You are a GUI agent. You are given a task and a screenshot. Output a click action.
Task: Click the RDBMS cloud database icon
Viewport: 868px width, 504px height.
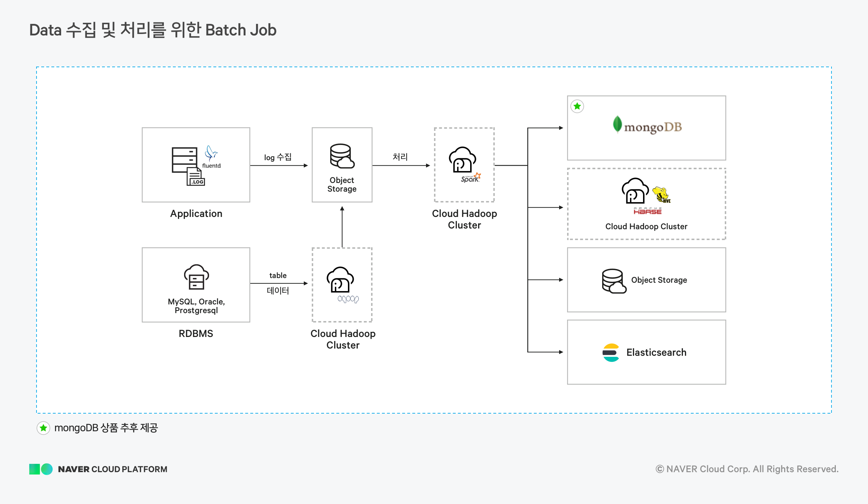[196, 277]
